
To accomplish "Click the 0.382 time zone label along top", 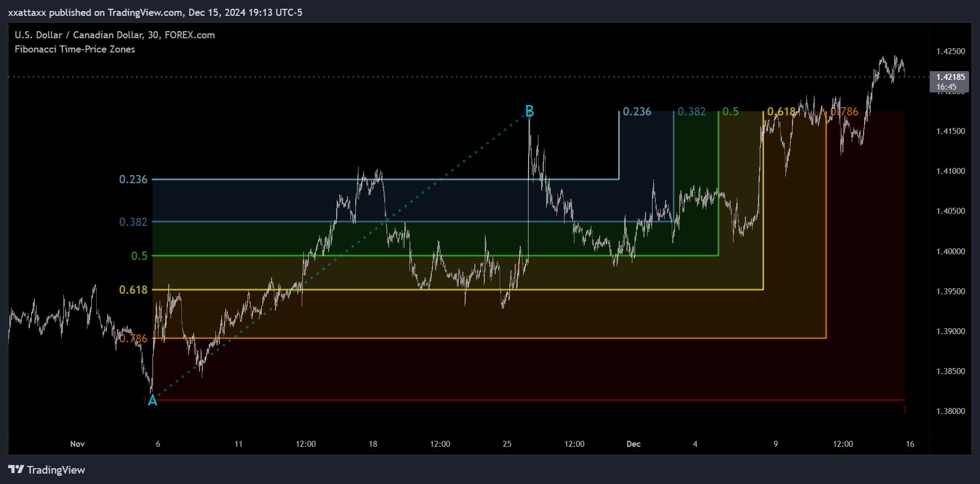I will [x=692, y=112].
